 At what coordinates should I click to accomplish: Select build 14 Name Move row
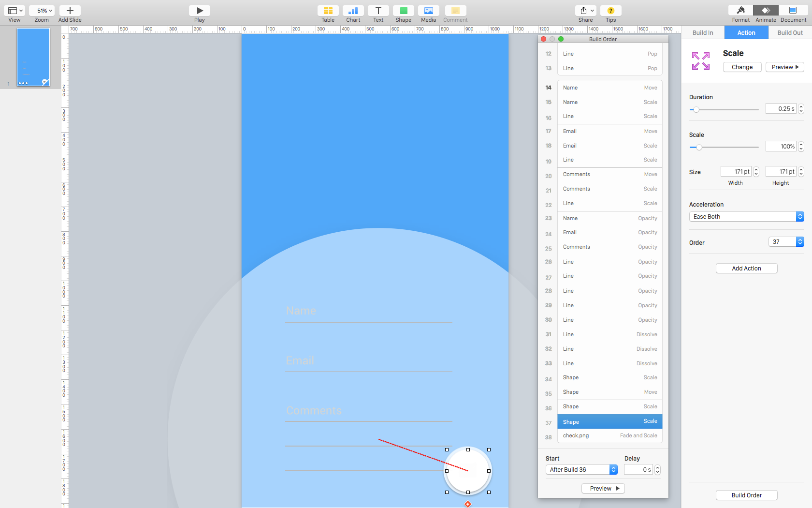click(x=610, y=88)
